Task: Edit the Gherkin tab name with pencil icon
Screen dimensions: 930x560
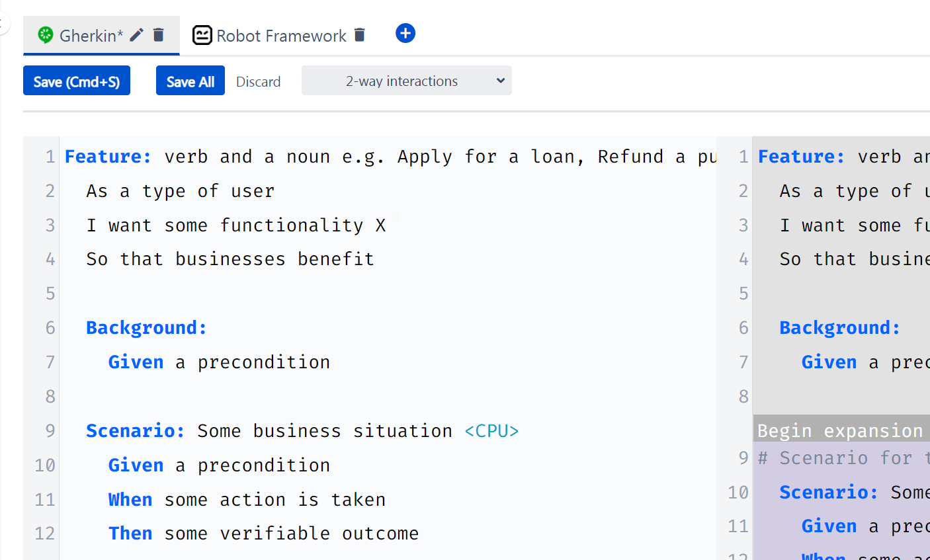Action: (136, 35)
